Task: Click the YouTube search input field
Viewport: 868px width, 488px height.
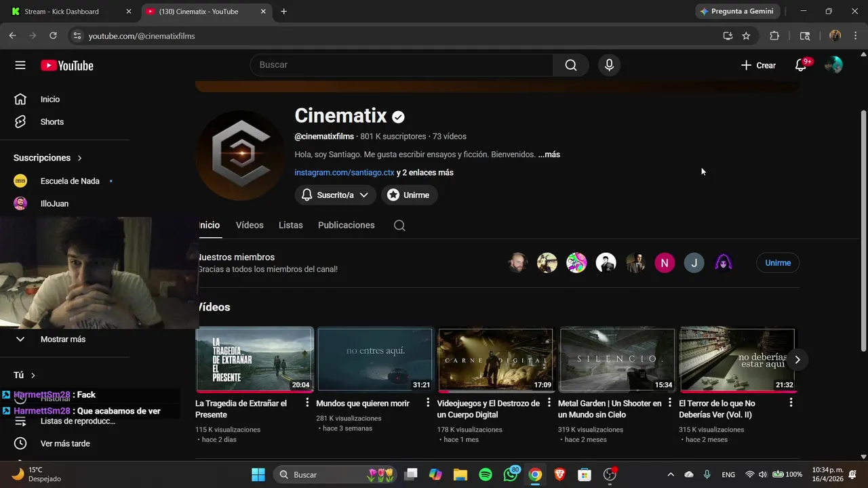Action: click(x=401, y=65)
